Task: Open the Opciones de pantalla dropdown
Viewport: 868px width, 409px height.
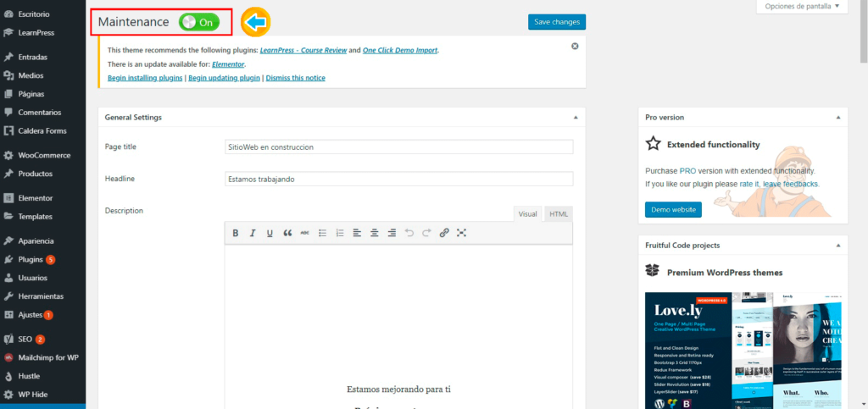Action: click(802, 7)
